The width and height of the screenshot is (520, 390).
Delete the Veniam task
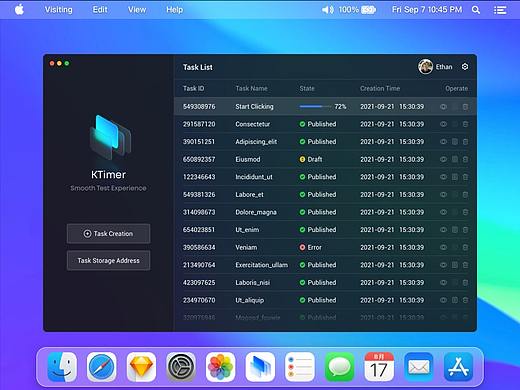[465, 247]
